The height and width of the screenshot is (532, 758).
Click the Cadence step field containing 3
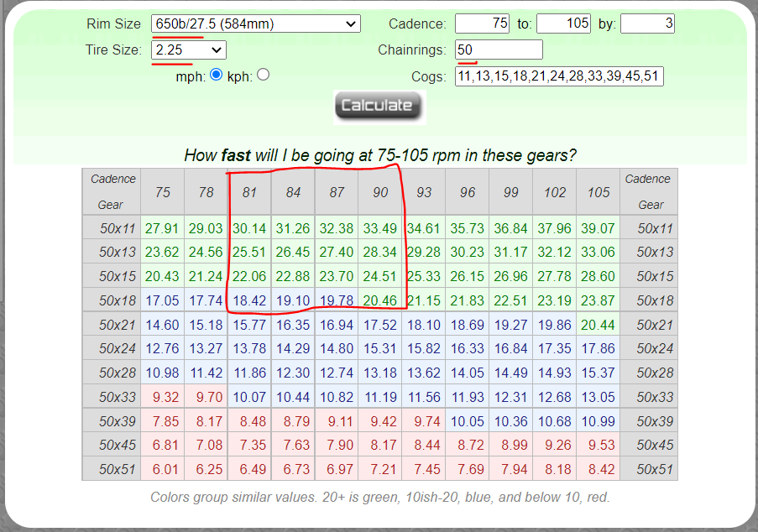[x=647, y=23]
